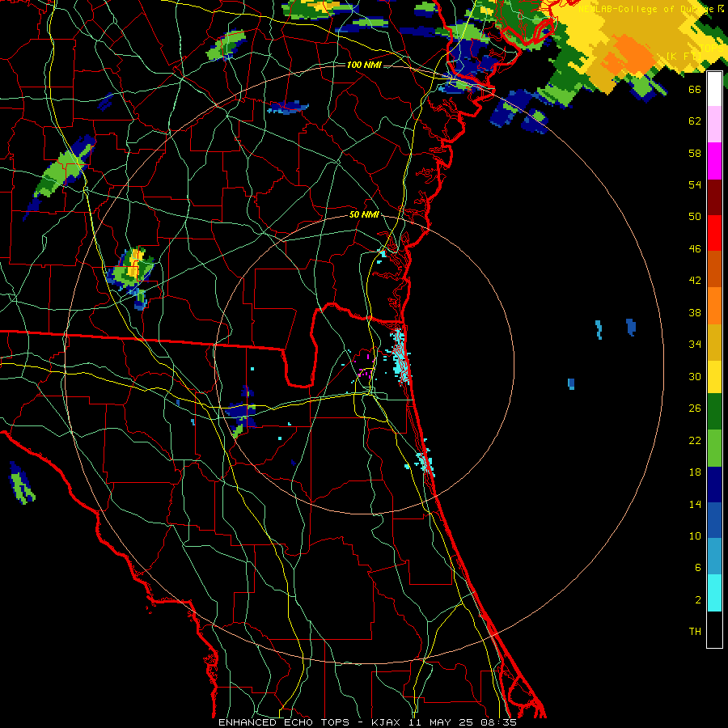Click the dark green legend swatch
Viewport: 728px width, 728px height.
point(714,412)
